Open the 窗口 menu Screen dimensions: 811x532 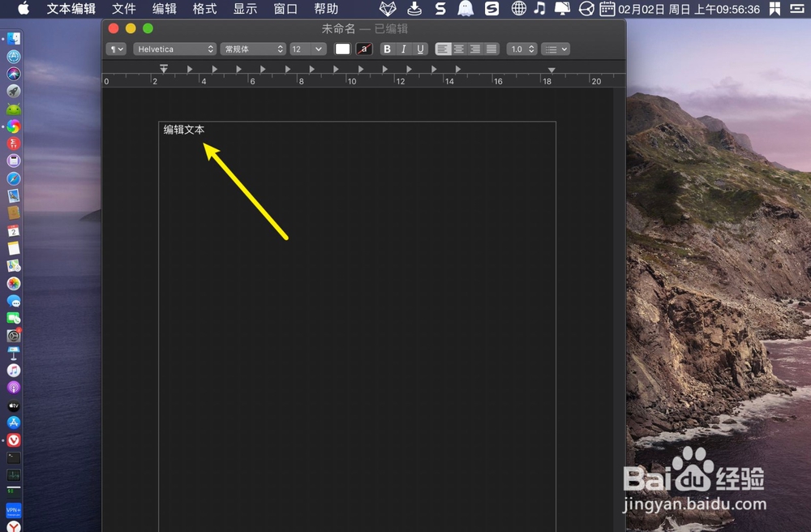click(285, 9)
